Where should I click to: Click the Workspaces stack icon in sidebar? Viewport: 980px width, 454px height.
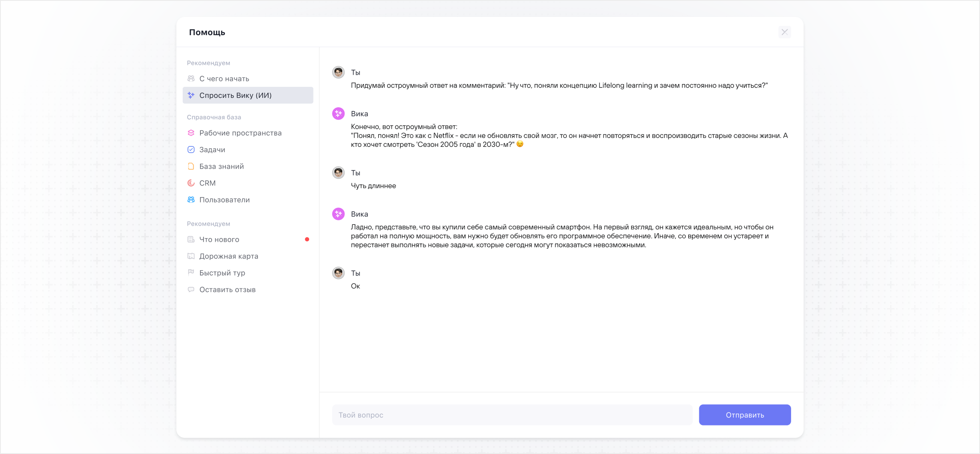191,133
